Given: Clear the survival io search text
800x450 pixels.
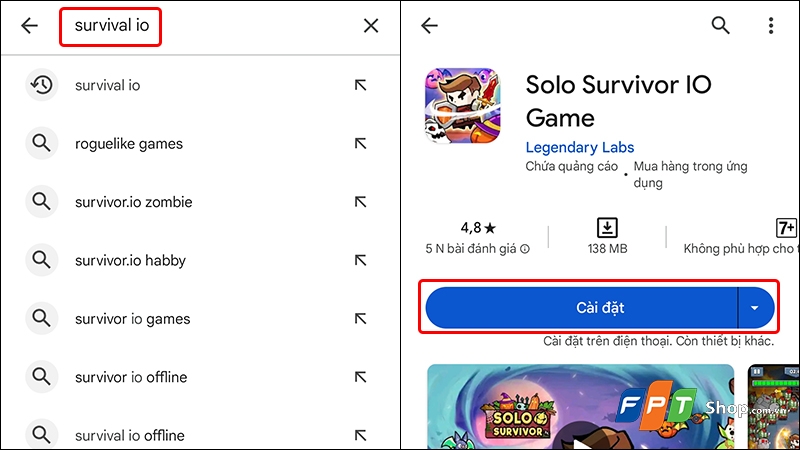Looking at the screenshot, I should tap(371, 26).
